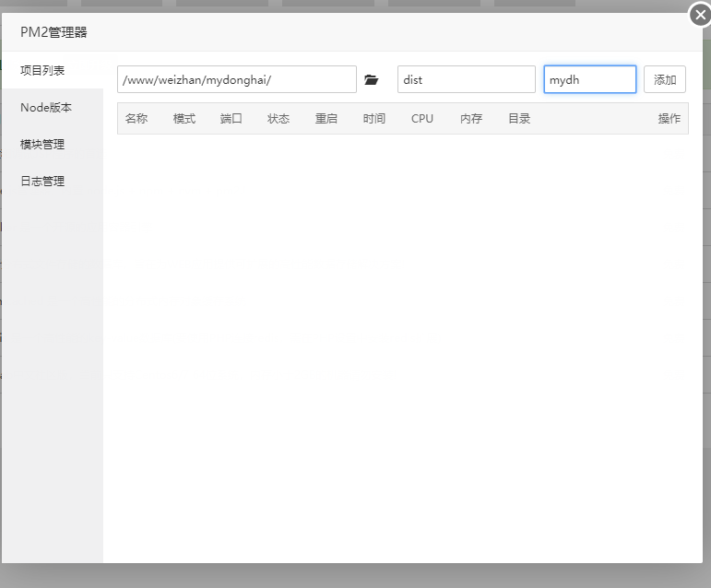Image resolution: width=711 pixels, height=588 pixels.
Task: Click the 名称 column header
Action: 136,119
